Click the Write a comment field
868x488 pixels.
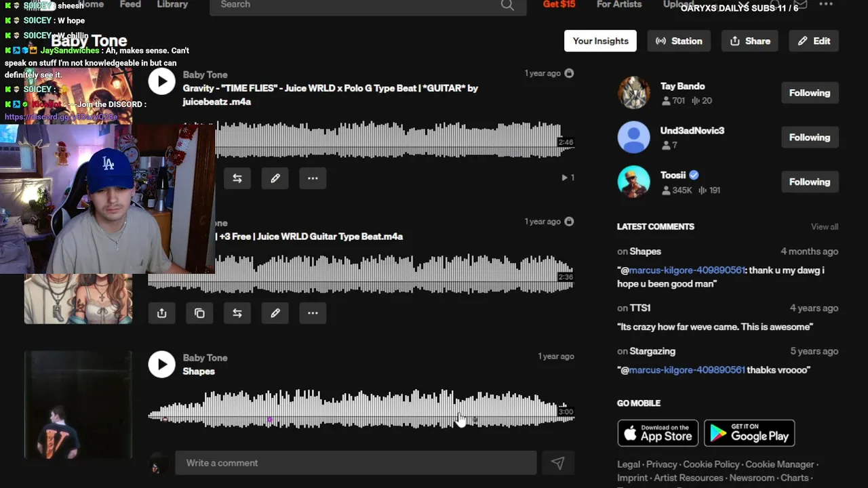click(356, 463)
